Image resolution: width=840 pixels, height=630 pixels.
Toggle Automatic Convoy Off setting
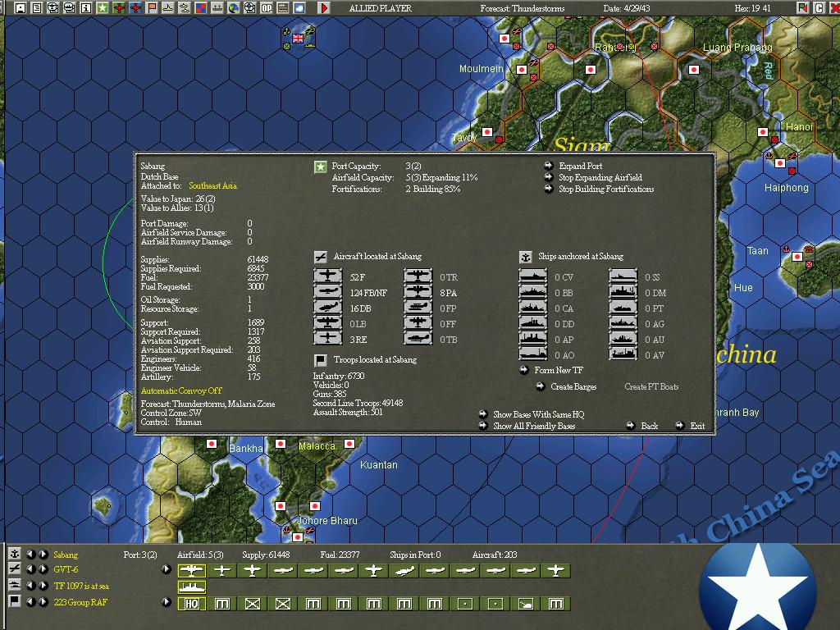point(181,390)
